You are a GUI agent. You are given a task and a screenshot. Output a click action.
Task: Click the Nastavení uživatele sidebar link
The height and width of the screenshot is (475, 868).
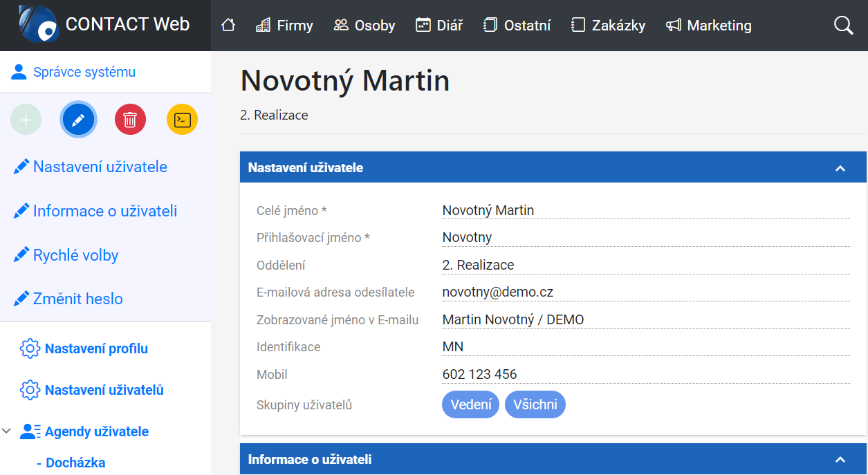[100, 167]
